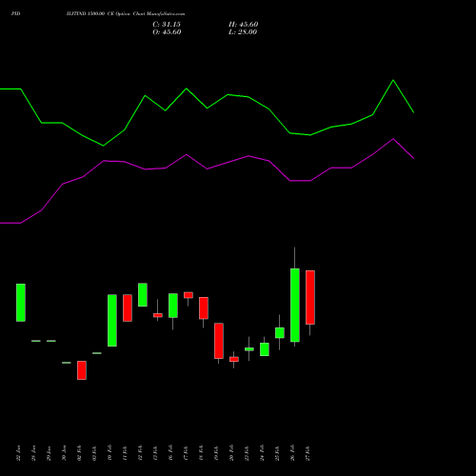
Task: Select the red candle for 02 Feb
Action: pyautogui.click(x=82, y=370)
